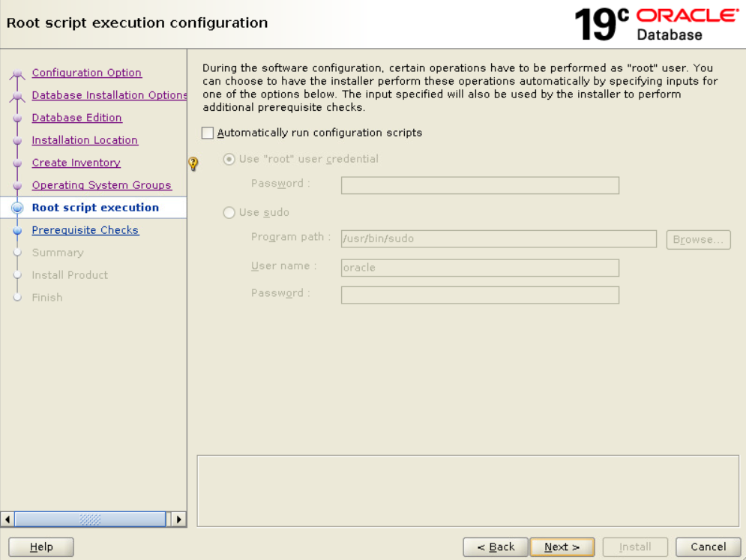Focus the Program path field
Viewport: 746px width, 560px height.
tap(499, 239)
